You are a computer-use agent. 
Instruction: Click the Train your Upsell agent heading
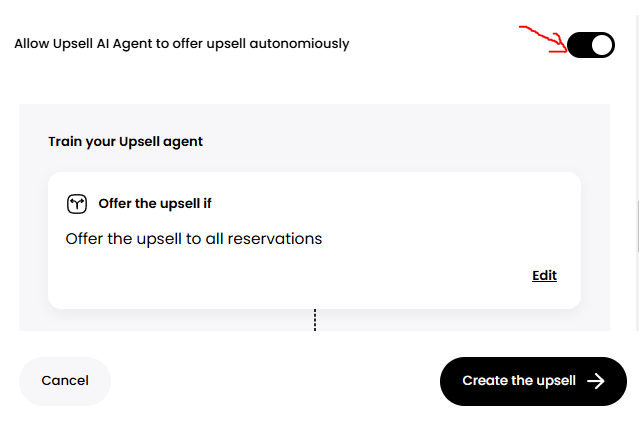(x=125, y=141)
